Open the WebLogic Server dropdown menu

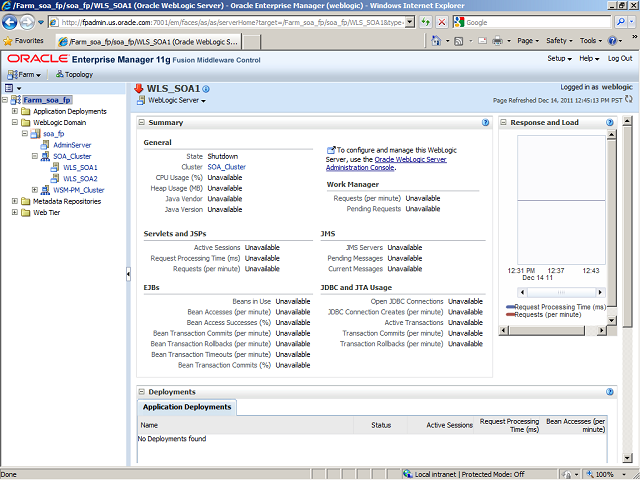point(177,101)
